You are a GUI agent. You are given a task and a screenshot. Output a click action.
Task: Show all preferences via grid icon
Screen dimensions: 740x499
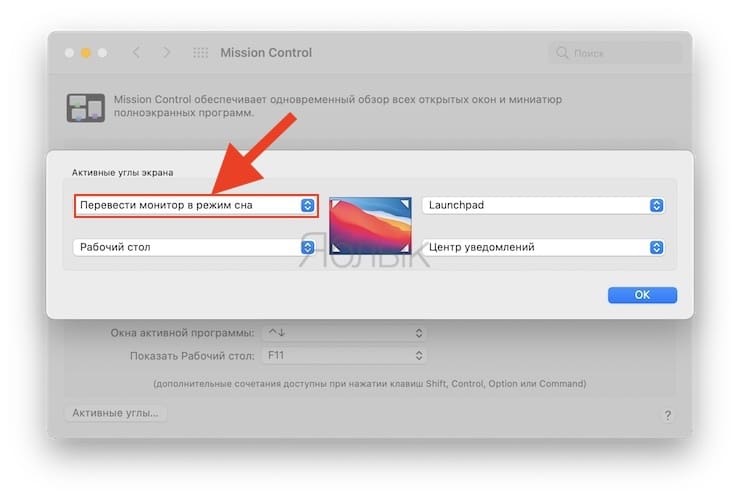coord(201,52)
